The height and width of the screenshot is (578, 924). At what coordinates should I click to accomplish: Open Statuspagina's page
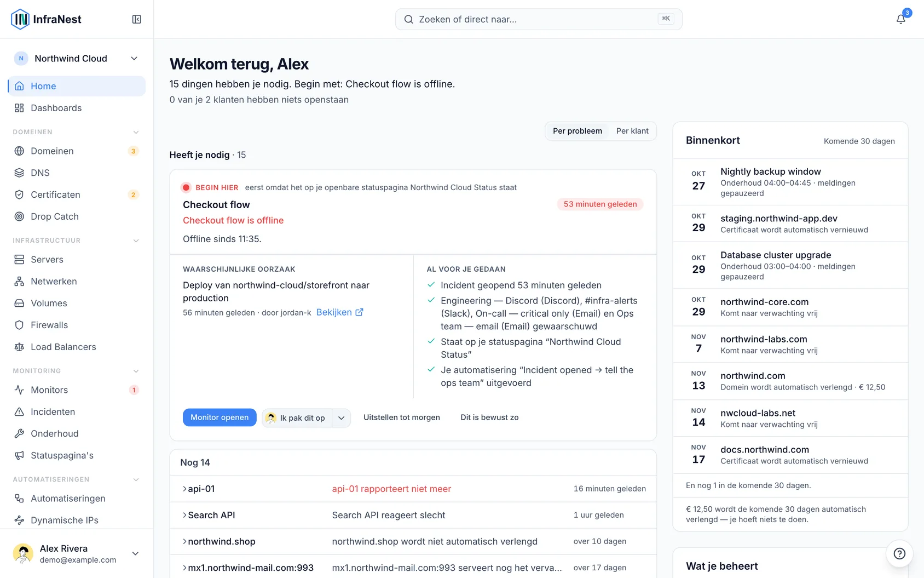(77, 455)
